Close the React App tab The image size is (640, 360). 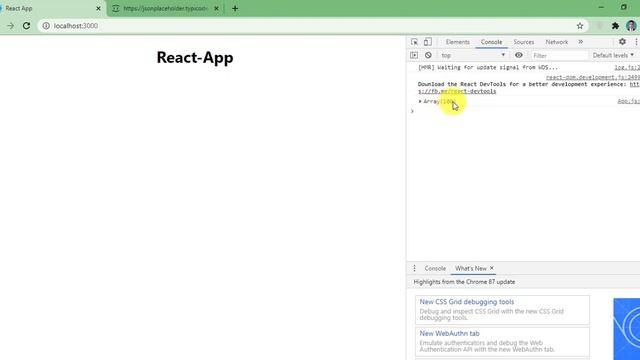pos(98,8)
